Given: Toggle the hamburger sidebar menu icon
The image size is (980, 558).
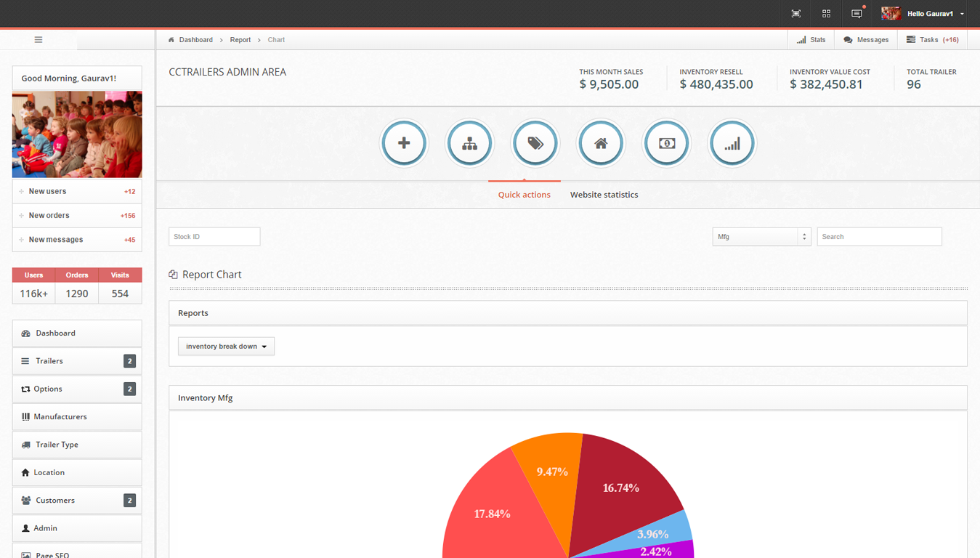Looking at the screenshot, I should click(x=39, y=40).
